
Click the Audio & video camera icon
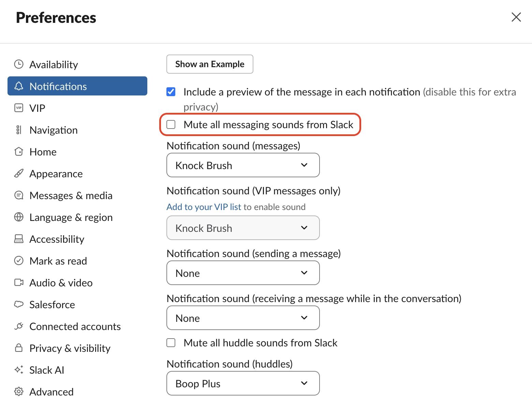[19, 282]
